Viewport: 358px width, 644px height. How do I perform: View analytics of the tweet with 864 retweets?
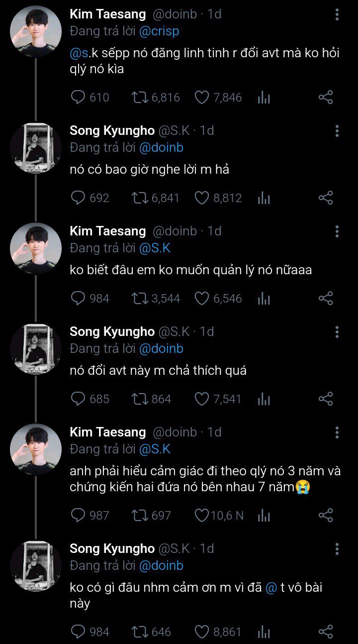(264, 399)
